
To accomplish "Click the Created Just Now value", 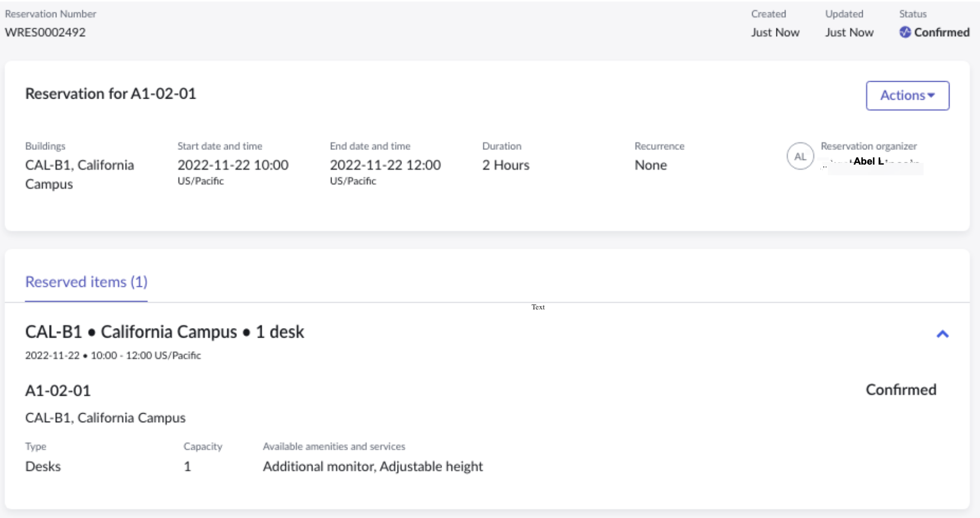I will pyautogui.click(x=775, y=32).
